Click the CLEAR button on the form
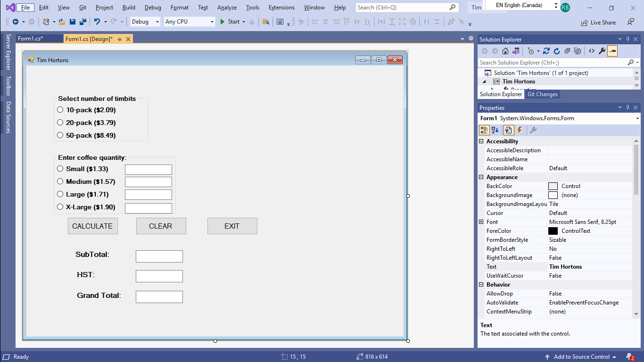This screenshot has height=362, width=644. pyautogui.click(x=161, y=226)
